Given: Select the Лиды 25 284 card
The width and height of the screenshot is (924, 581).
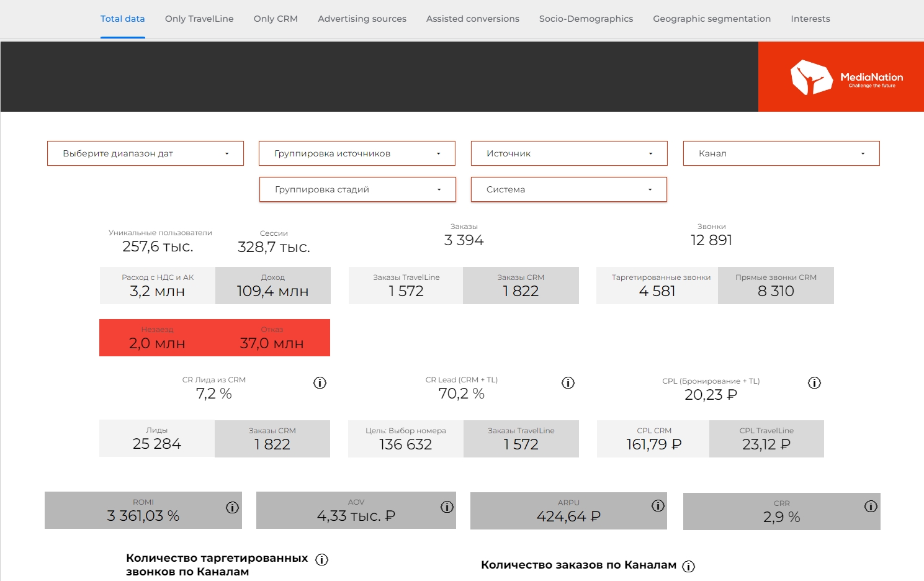Looking at the screenshot, I should [x=157, y=438].
